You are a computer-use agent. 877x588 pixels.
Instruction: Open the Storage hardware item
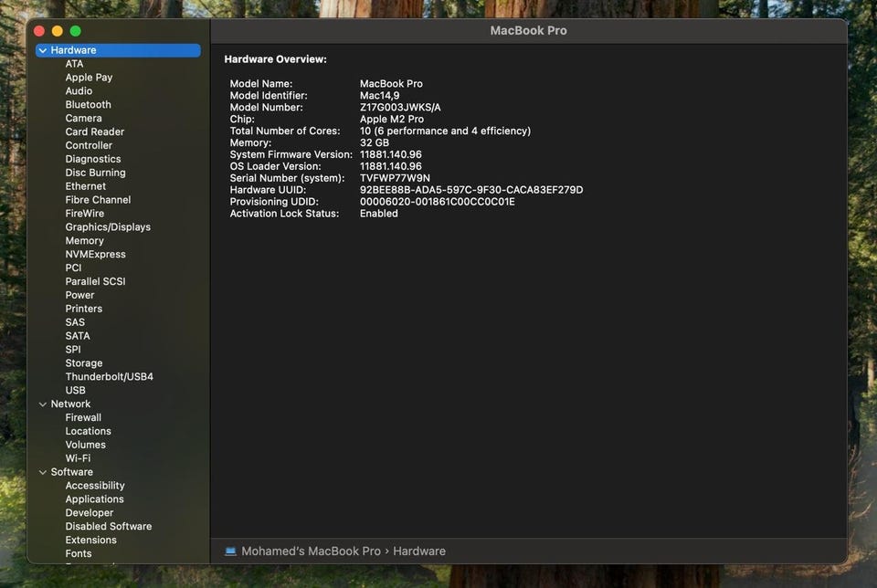pos(84,363)
